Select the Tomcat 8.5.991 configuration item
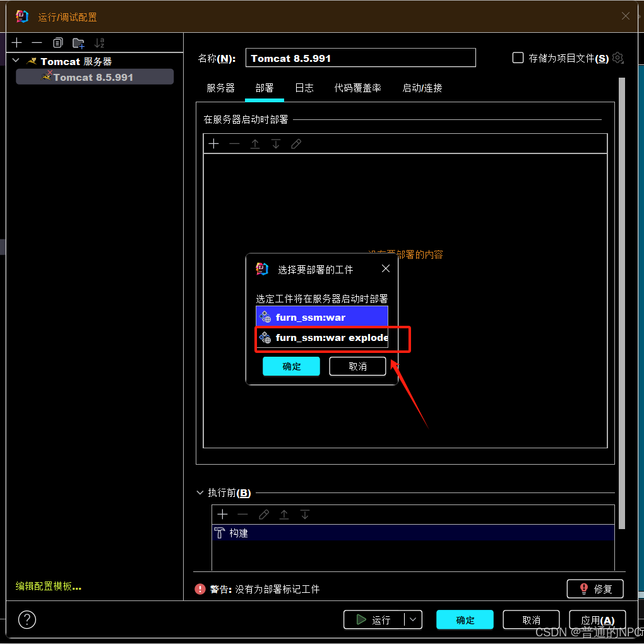644x644 pixels. tap(95, 77)
